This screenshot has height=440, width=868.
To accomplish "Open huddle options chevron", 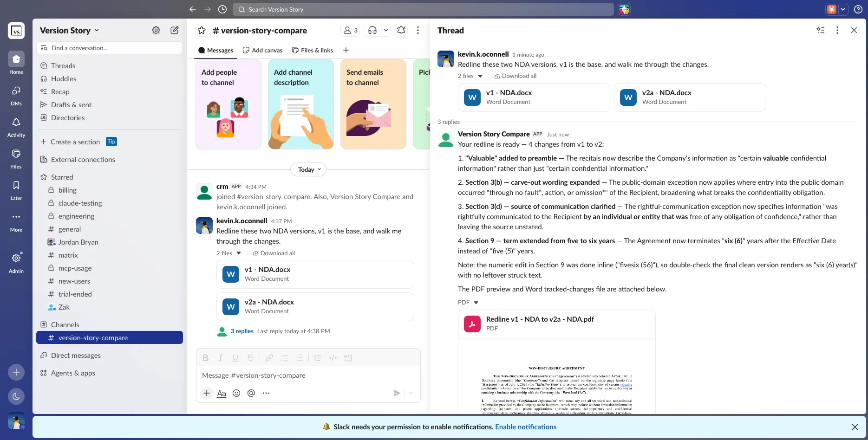I will [x=386, y=30].
